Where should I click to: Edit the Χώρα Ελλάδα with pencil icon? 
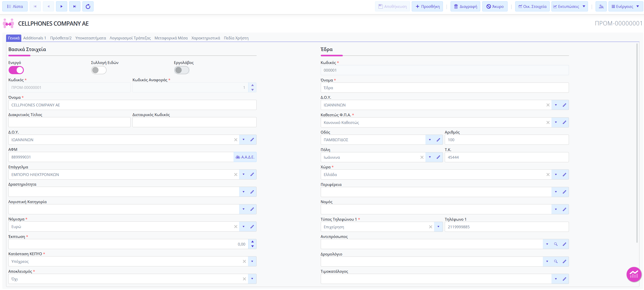coord(565,174)
